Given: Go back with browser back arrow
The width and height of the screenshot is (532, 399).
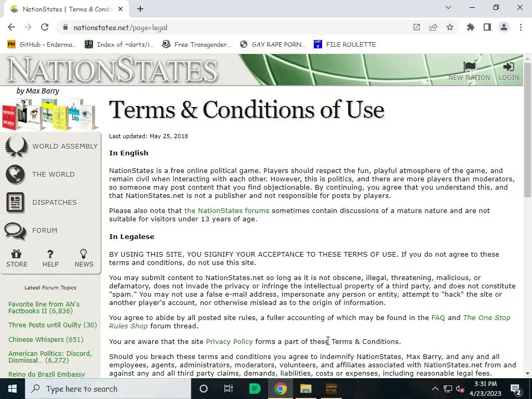Looking at the screenshot, I should point(11,28).
